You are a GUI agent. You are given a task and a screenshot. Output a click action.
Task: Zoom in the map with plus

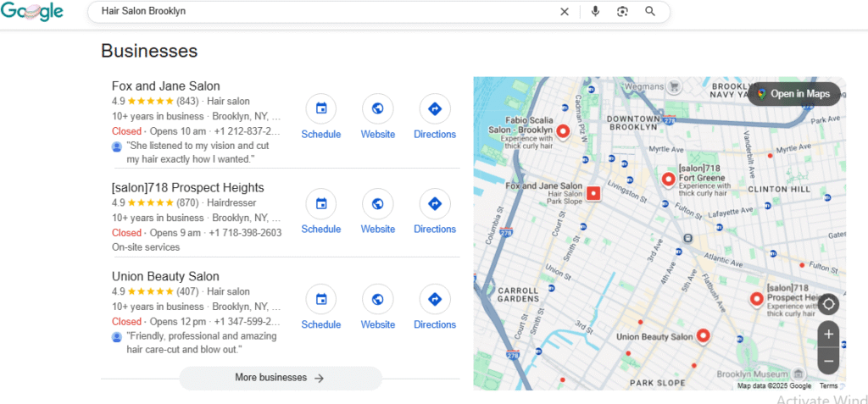click(829, 335)
